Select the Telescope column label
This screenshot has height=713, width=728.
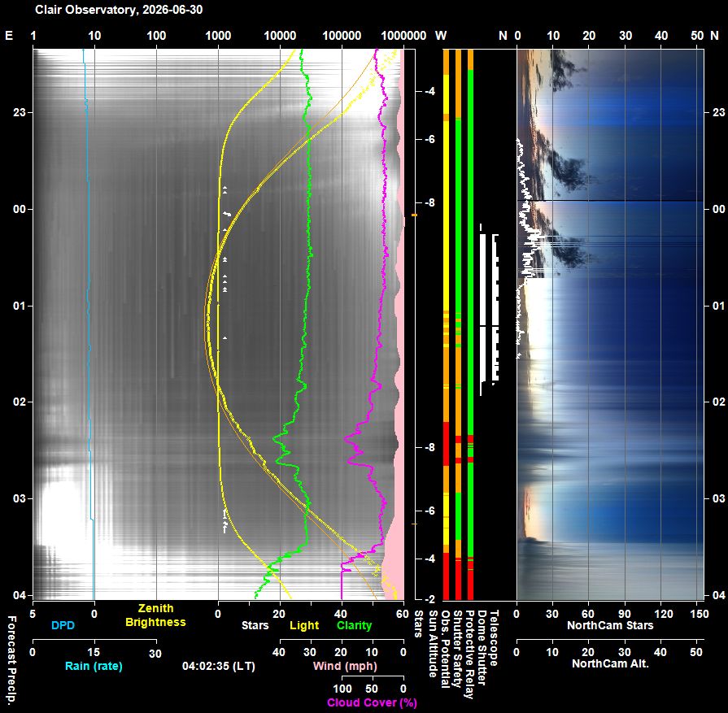[x=493, y=638]
